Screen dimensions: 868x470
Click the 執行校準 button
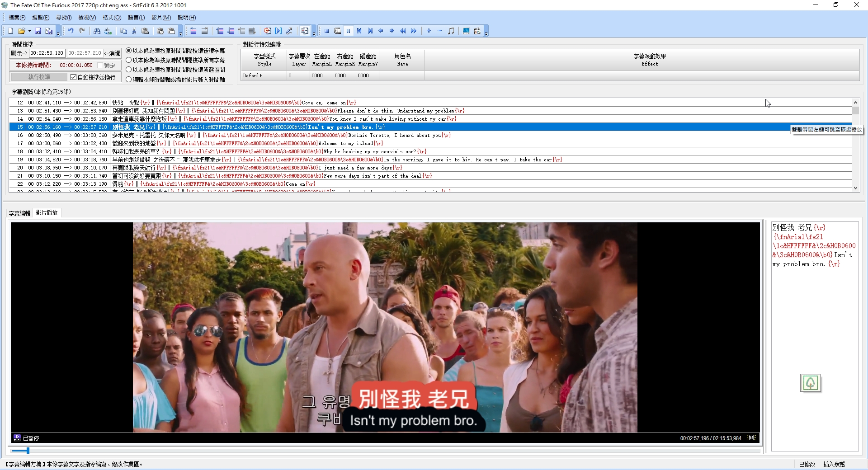[x=39, y=77]
